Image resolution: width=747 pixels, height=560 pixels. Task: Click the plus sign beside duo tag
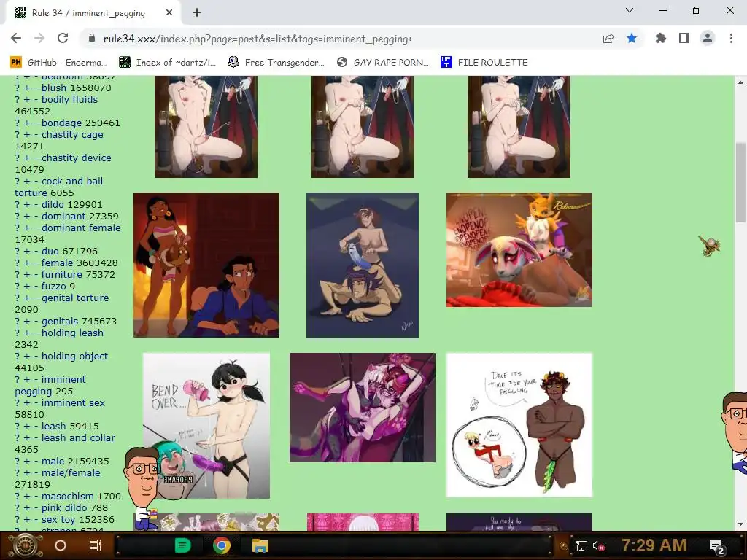point(27,251)
